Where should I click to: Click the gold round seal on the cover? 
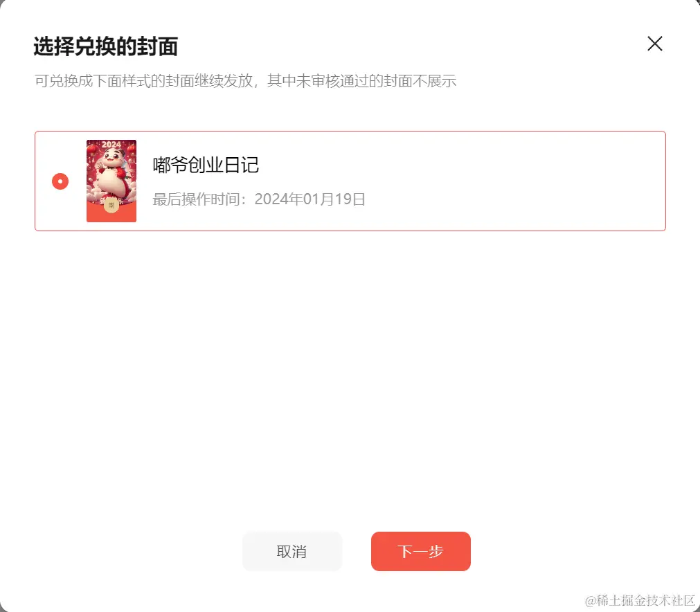(x=111, y=205)
